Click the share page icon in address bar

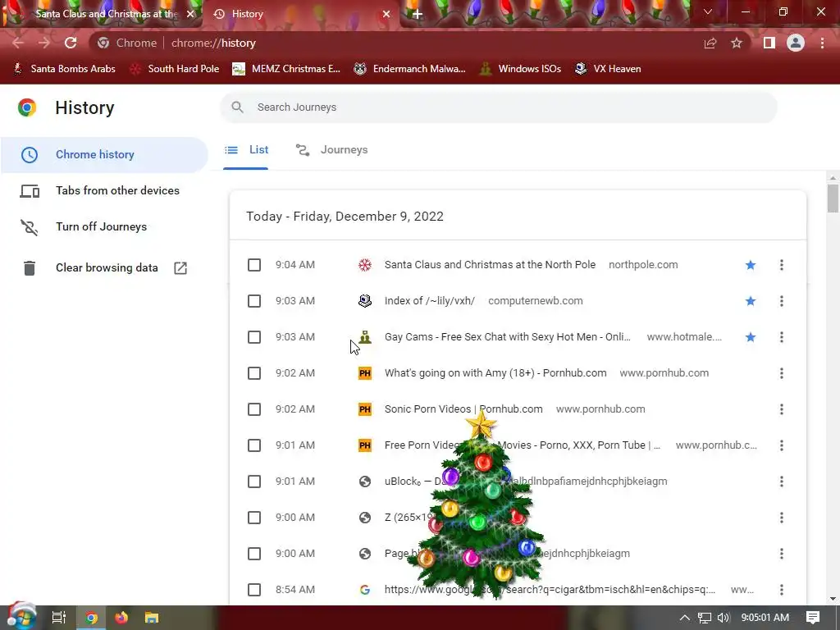(710, 43)
